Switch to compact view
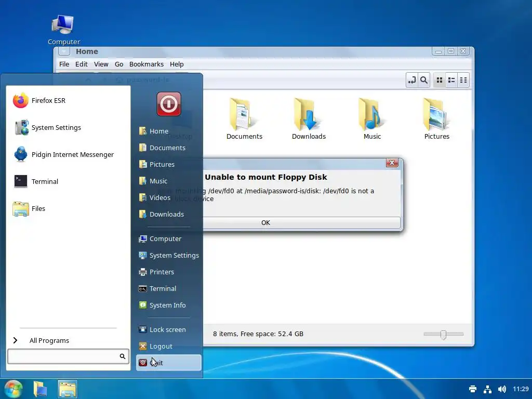Screen dimensions: 532x399 click(463, 81)
